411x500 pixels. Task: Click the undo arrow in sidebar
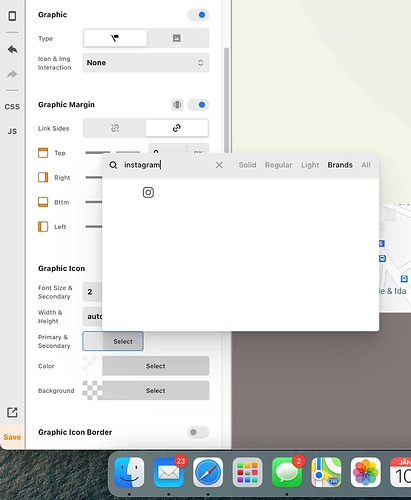coord(12,50)
